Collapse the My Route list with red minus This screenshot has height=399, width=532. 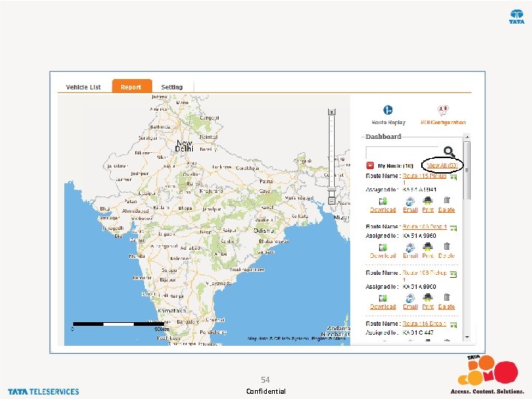(x=370, y=166)
